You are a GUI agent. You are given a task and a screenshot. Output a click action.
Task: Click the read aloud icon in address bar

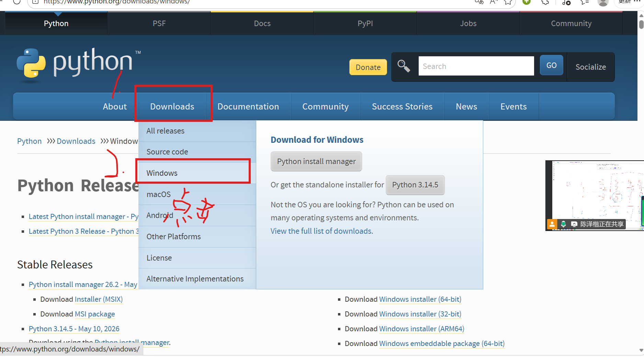coord(494,2)
